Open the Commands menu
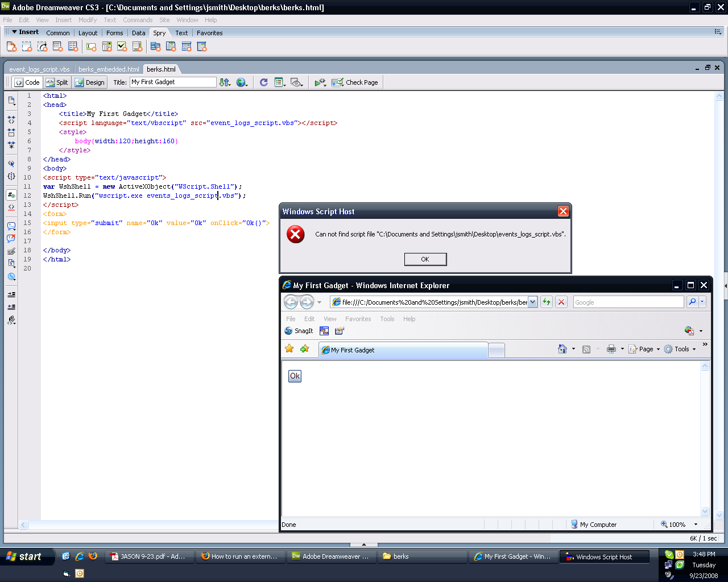 point(138,19)
